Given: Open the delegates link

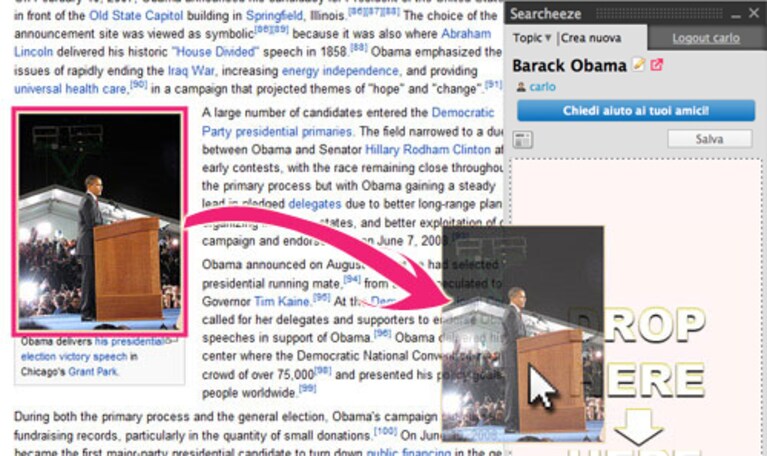Looking at the screenshot, I should point(315,204).
